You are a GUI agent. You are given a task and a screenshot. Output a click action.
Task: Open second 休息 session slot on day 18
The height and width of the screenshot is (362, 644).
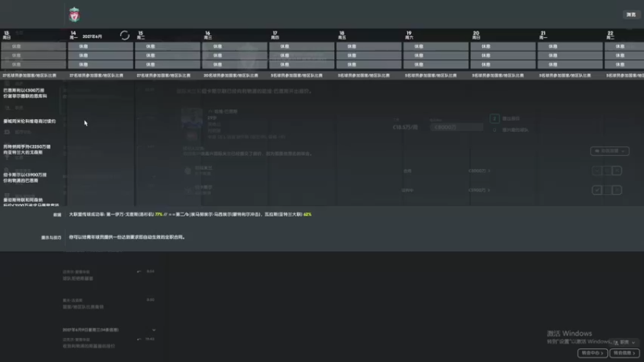click(369, 56)
